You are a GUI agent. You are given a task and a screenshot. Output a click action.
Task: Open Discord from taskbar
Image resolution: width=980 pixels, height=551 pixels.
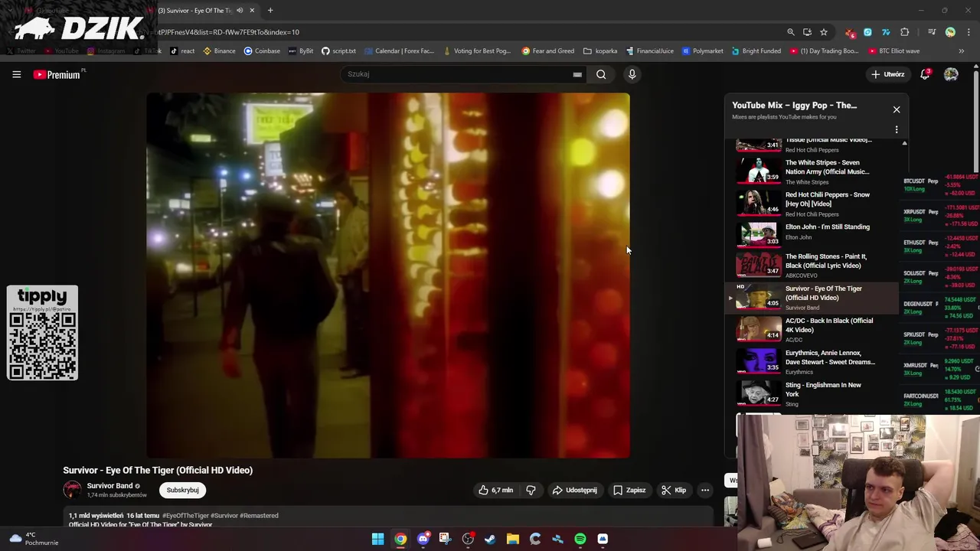(x=423, y=539)
